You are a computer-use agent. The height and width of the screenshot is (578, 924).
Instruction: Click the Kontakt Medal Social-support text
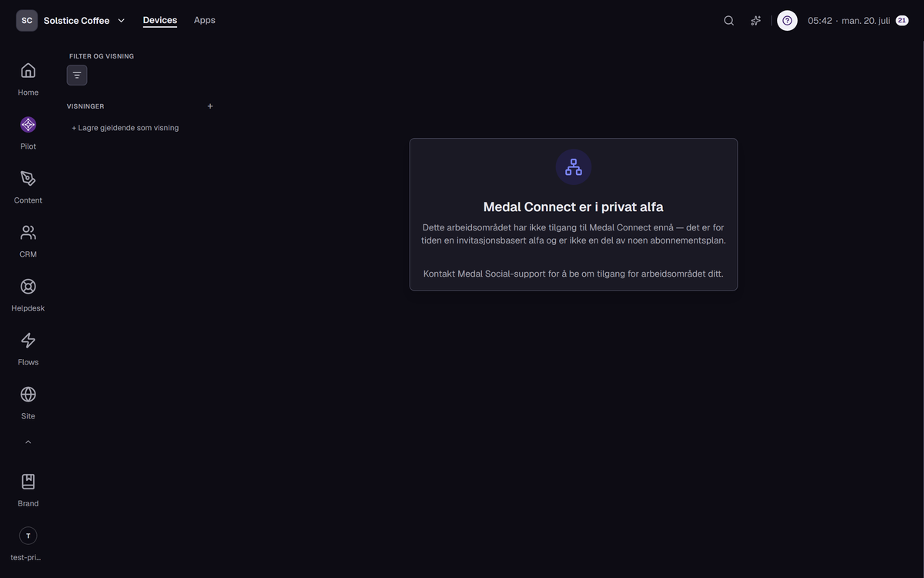point(574,274)
